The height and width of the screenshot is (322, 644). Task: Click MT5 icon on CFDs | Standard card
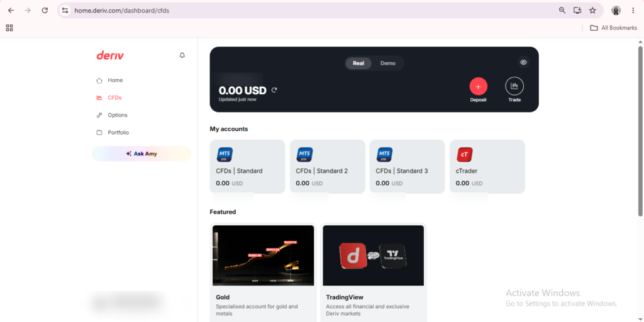[225, 155]
